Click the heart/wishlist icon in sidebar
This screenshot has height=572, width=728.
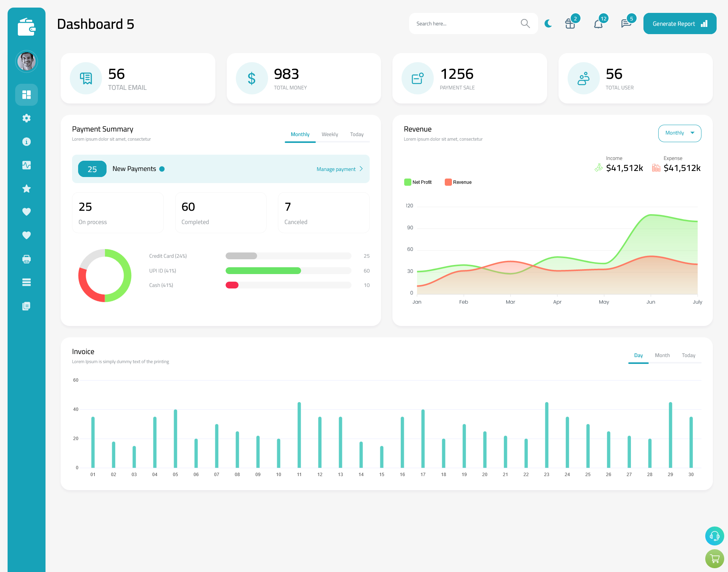(27, 212)
